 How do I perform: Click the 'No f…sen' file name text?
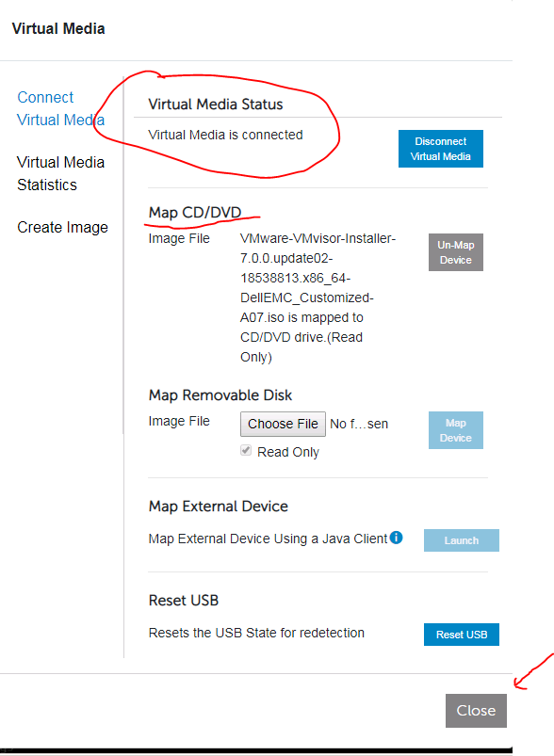tap(359, 424)
